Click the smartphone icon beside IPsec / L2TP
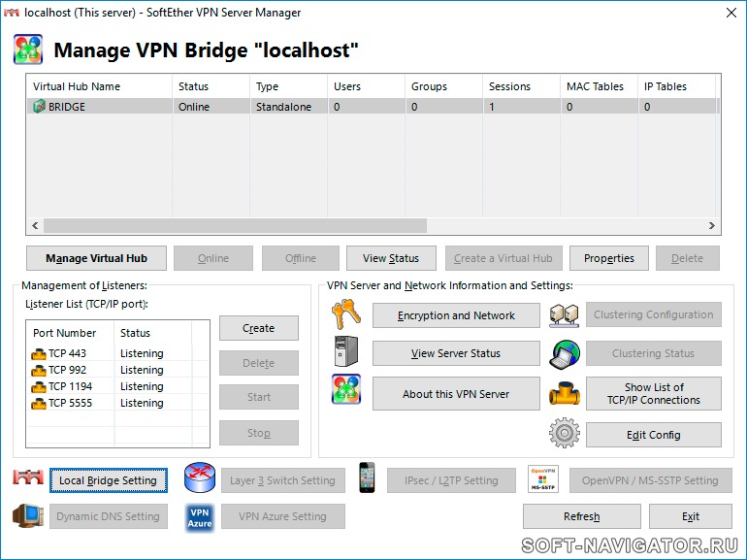Viewport: 747px width, 560px height. (x=367, y=478)
